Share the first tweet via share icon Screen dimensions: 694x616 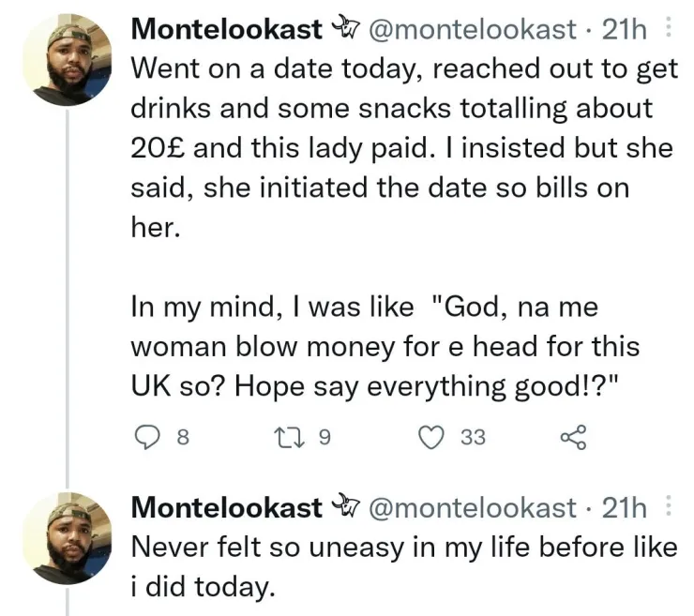(x=570, y=435)
